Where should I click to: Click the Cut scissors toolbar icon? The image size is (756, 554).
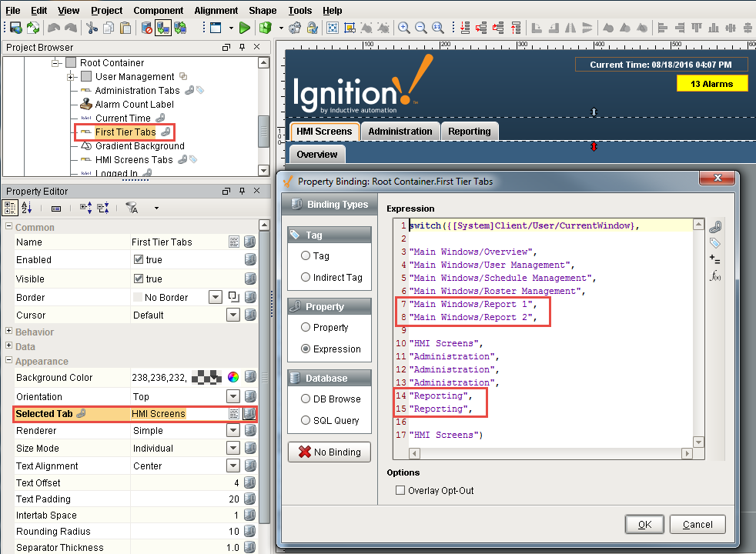(x=92, y=28)
